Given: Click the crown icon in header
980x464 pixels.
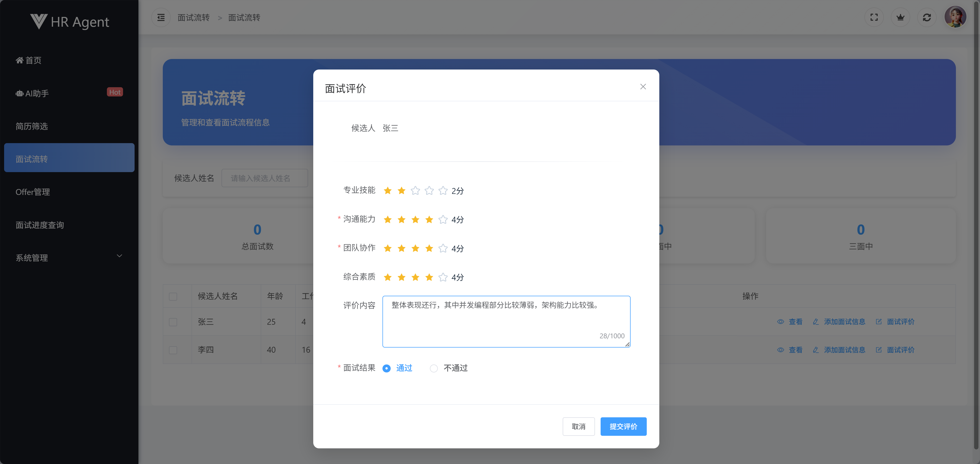Looking at the screenshot, I should pyautogui.click(x=900, y=17).
